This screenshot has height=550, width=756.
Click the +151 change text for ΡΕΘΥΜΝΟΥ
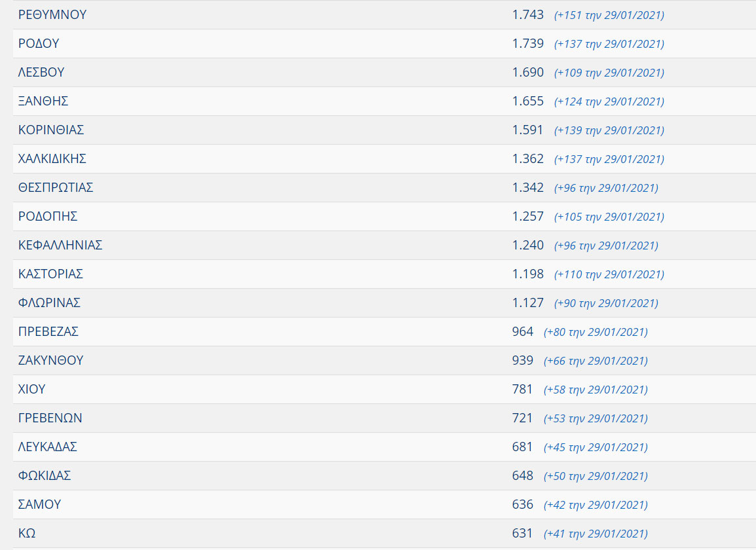609,16
